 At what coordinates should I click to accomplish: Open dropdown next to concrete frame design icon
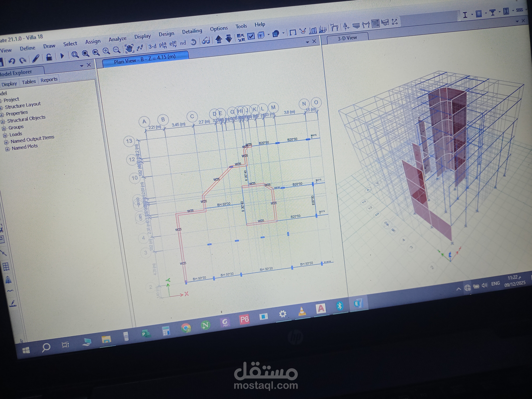coord(486,13)
